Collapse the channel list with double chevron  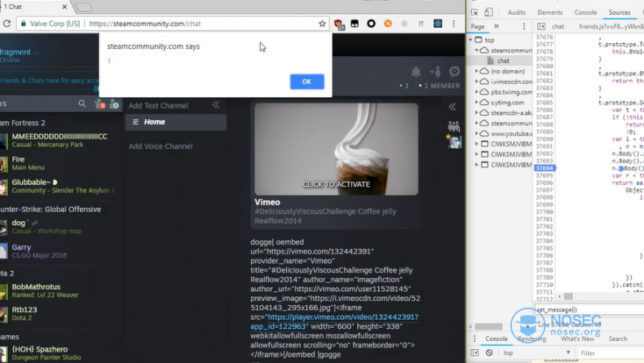click(216, 105)
